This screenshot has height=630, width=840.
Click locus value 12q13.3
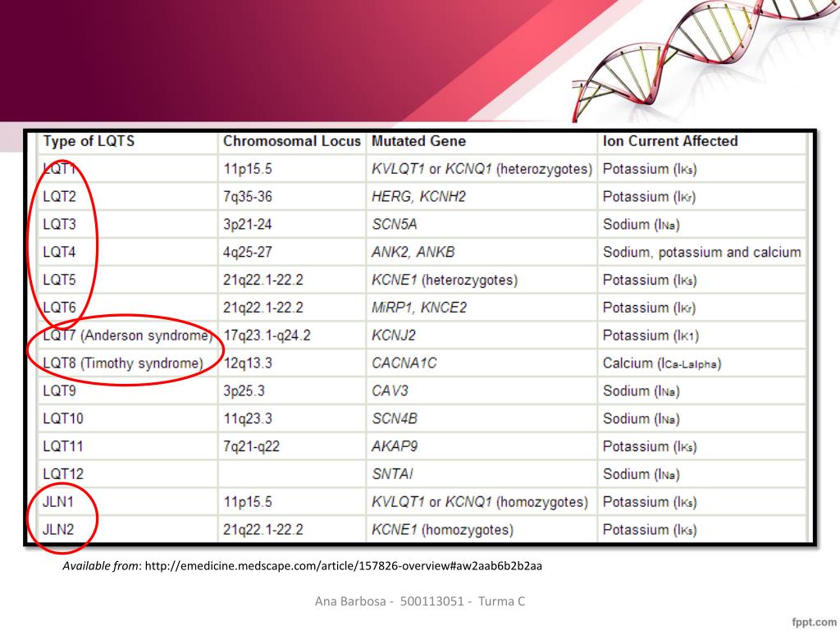[248, 363]
